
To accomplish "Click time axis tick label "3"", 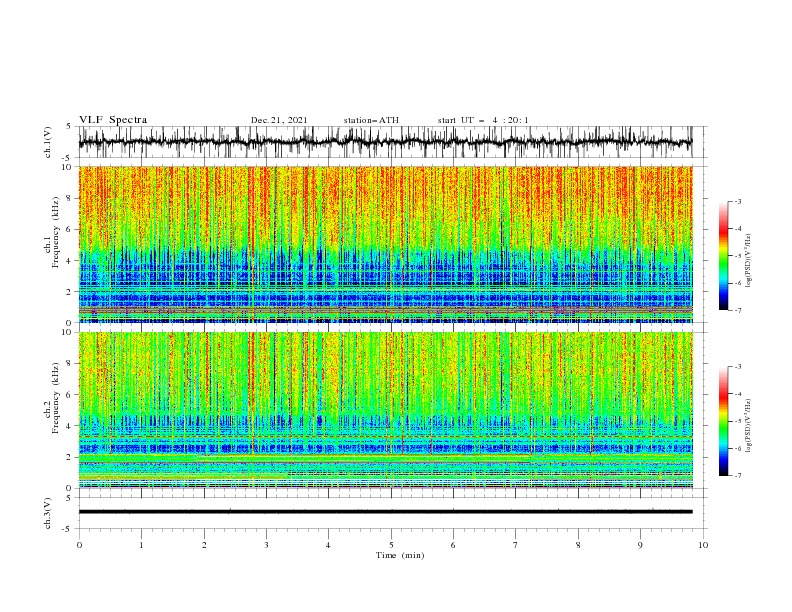I will click(266, 545).
